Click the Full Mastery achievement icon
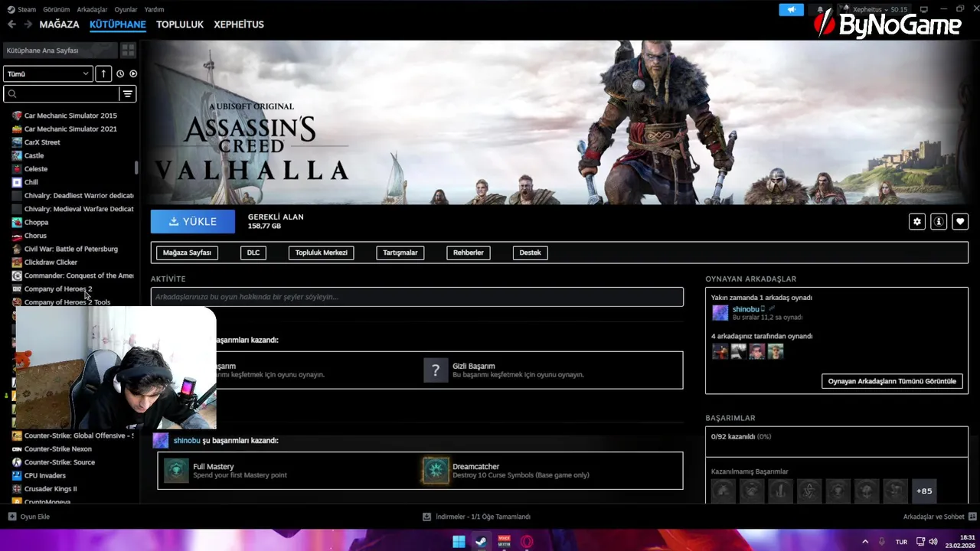Image resolution: width=980 pixels, height=551 pixels. (176, 470)
